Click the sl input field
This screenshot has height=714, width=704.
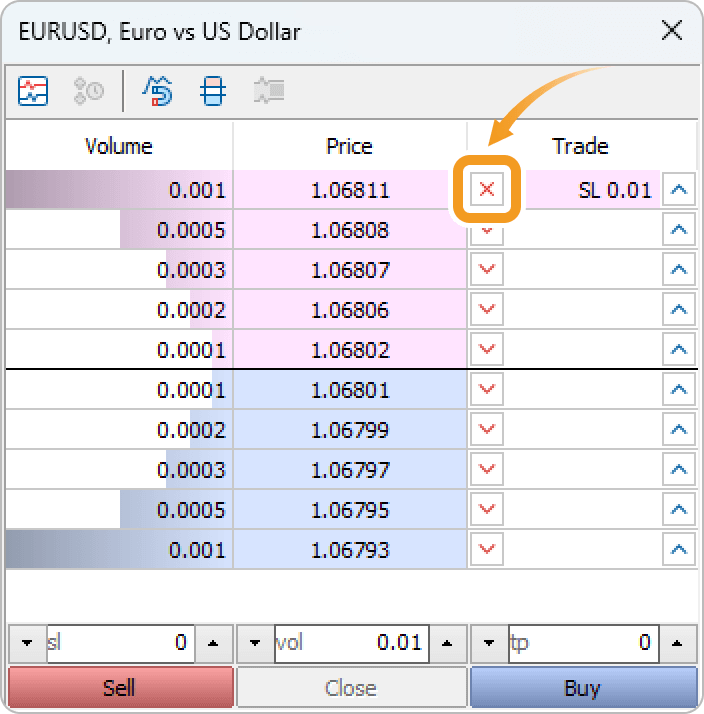(x=121, y=643)
